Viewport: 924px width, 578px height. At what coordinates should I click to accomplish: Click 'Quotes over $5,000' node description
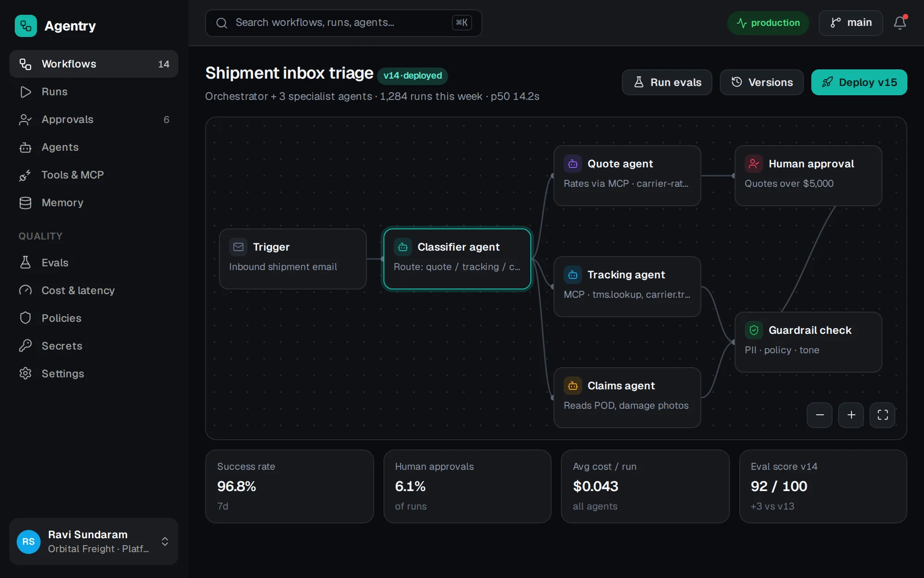(789, 184)
